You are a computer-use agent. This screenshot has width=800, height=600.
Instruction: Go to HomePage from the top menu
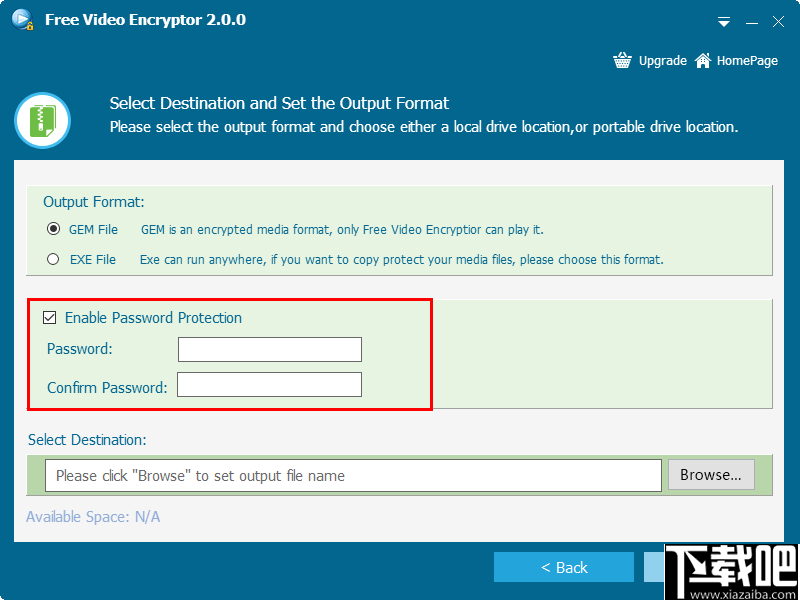click(745, 60)
